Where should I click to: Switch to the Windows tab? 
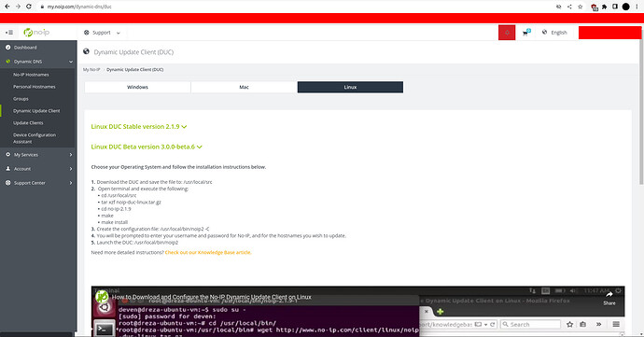click(137, 87)
